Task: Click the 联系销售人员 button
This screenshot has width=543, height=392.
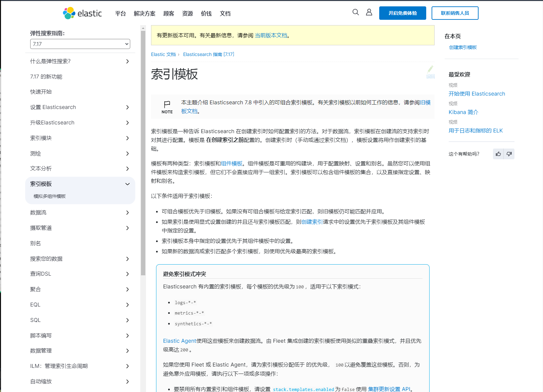Action: 455,13
